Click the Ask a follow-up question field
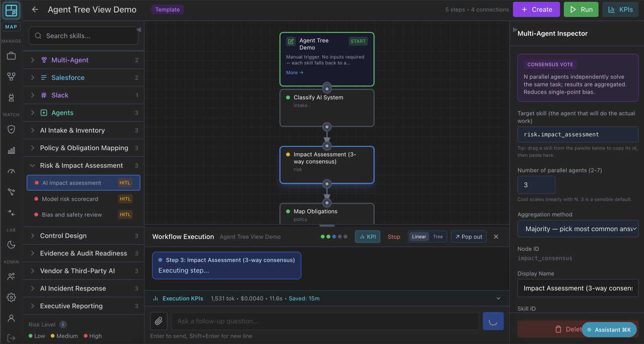 click(x=325, y=321)
